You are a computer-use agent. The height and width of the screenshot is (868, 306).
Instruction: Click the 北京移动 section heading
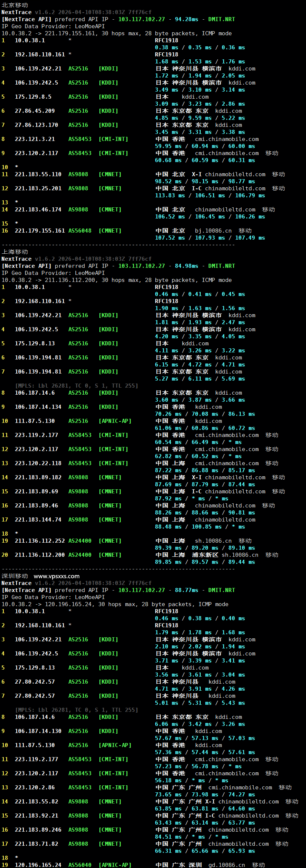click(x=15, y=5)
